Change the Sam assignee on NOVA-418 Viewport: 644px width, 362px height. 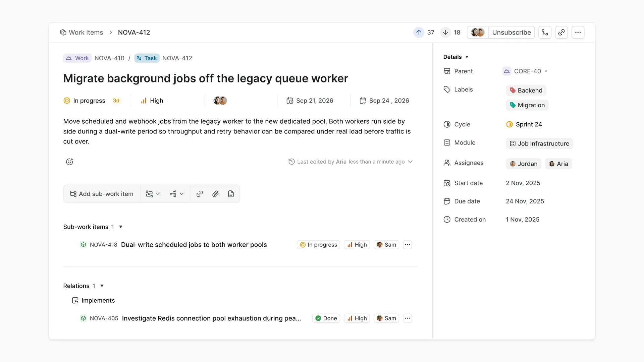[386, 245]
